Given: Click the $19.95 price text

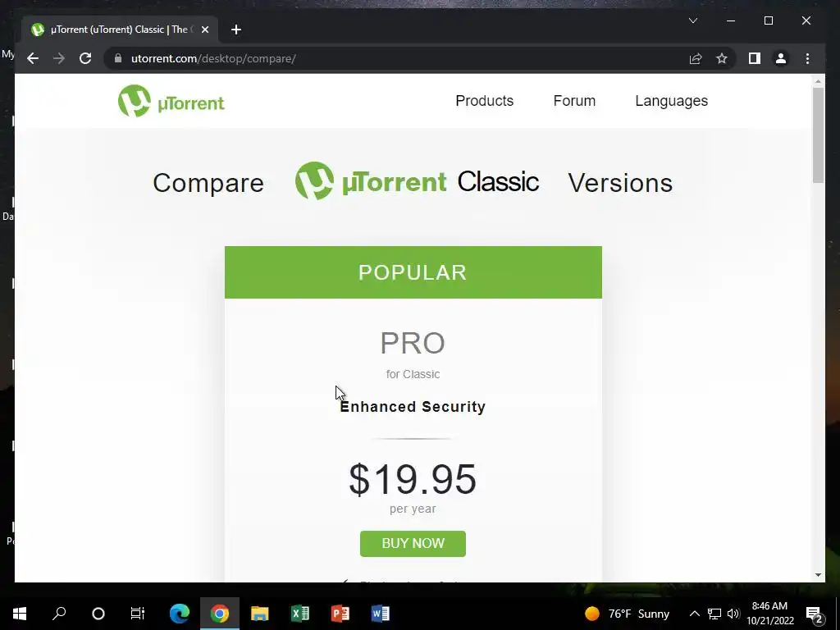Looking at the screenshot, I should (x=413, y=479).
